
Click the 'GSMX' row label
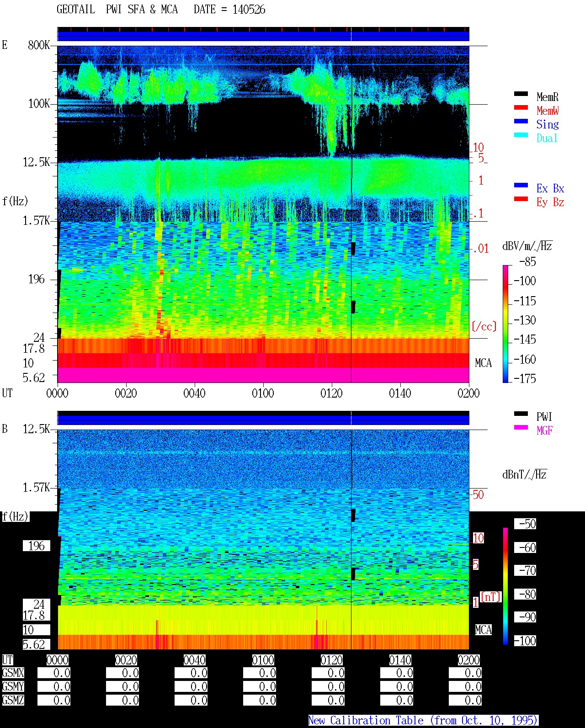click(x=13, y=673)
